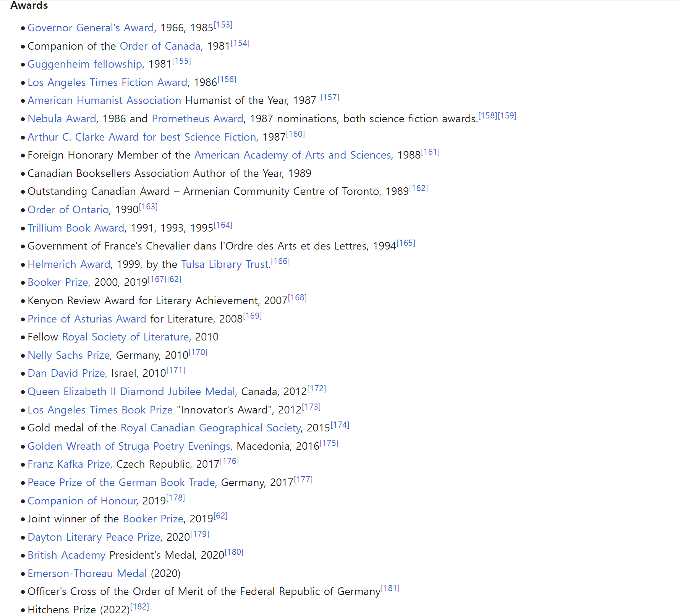Open the Franz Kafka Prize link
Screen dimensions: 680x616
[69, 464]
